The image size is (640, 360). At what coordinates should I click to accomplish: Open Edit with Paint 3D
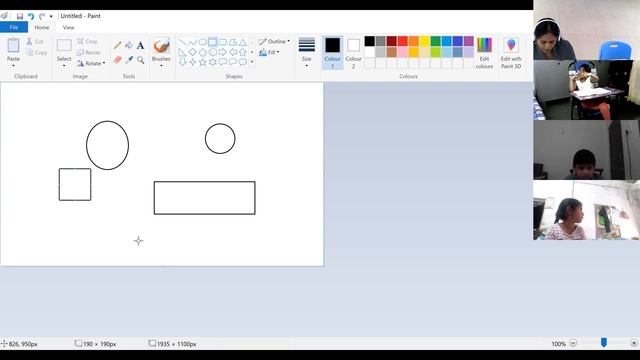511,53
